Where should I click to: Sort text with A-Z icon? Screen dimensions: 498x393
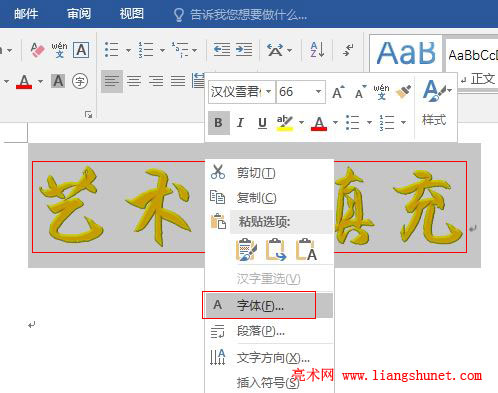click(x=317, y=50)
